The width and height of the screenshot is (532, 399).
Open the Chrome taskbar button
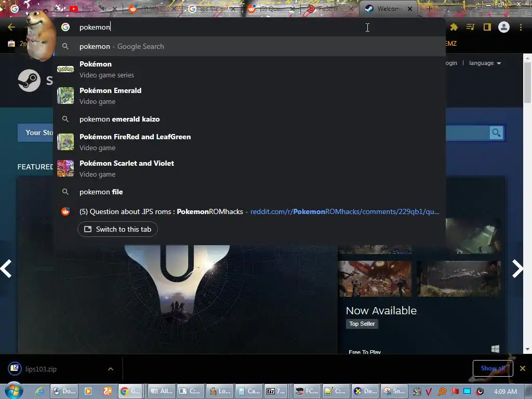coord(130,391)
